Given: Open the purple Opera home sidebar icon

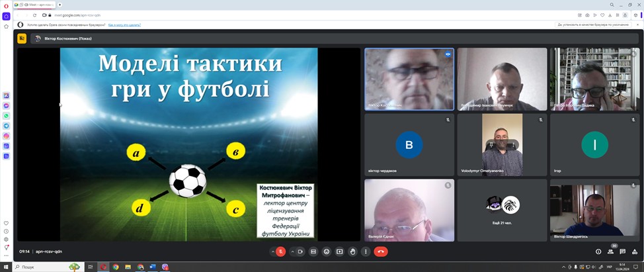Looking at the screenshot, I should pos(6,17).
